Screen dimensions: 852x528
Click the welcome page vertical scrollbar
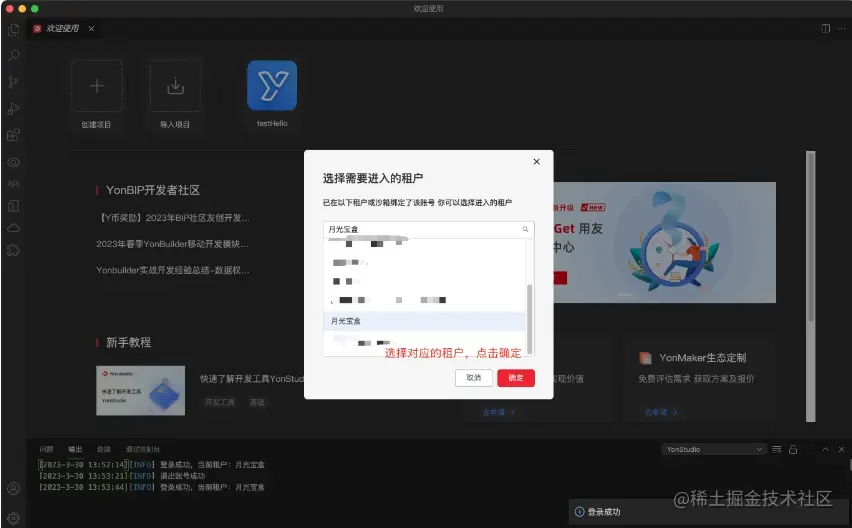[810, 236]
